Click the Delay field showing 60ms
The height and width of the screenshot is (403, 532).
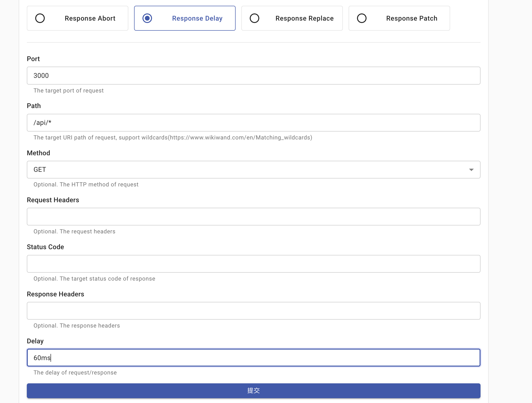pyautogui.click(x=254, y=358)
